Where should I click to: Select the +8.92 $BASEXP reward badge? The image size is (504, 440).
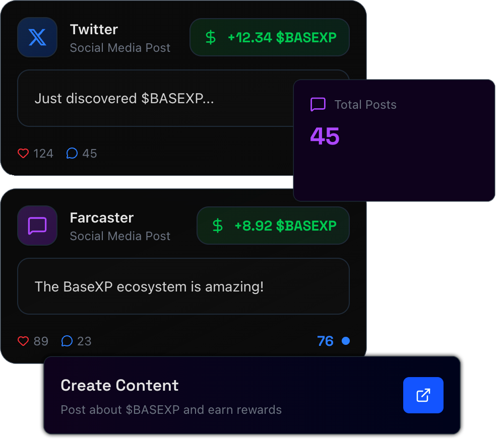pyautogui.click(x=273, y=226)
